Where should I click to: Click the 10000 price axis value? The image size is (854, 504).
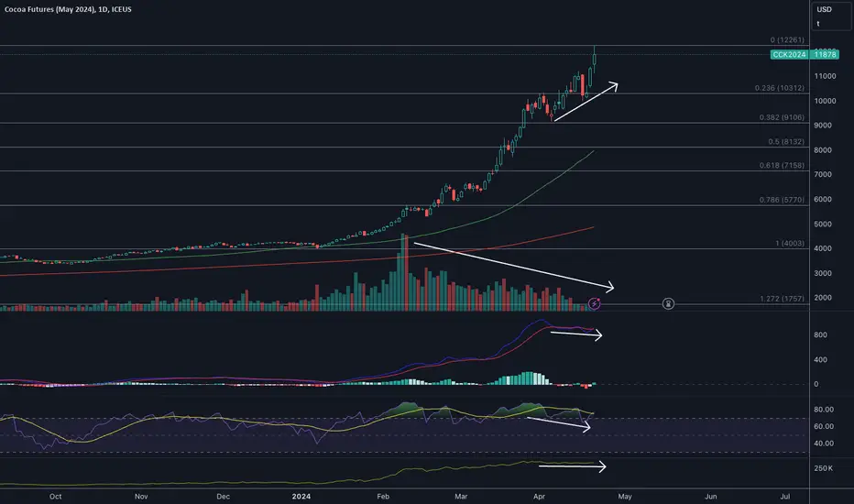coord(825,101)
